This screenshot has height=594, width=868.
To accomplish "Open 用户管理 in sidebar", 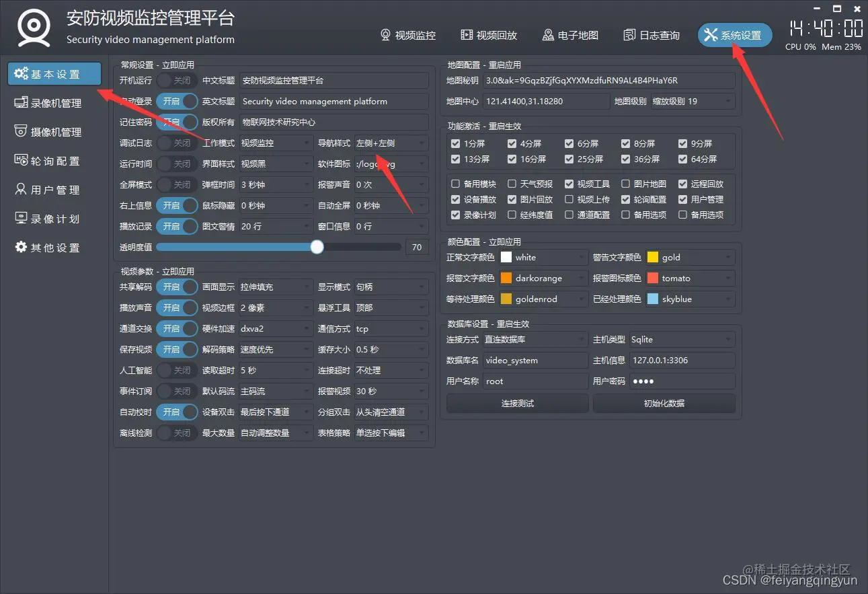I will click(x=54, y=190).
